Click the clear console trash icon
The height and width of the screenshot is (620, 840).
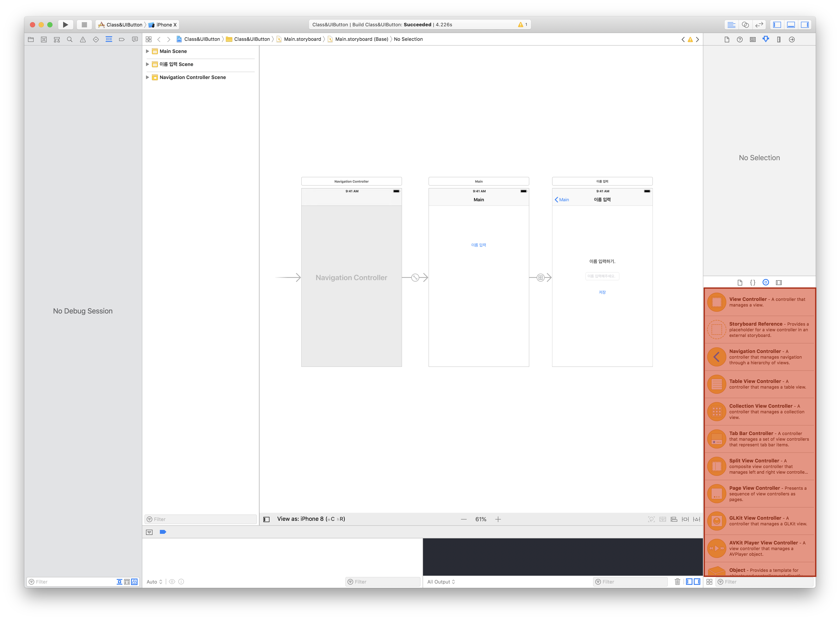[677, 582]
